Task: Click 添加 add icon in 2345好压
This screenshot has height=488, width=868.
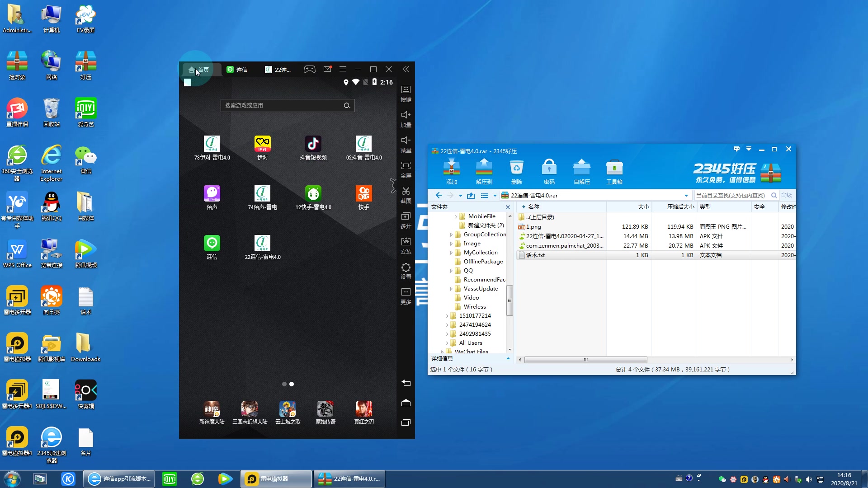Action: click(x=451, y=172)
